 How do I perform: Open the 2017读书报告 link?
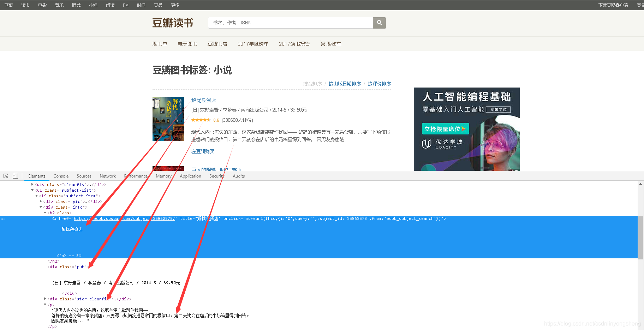(294, 44)
